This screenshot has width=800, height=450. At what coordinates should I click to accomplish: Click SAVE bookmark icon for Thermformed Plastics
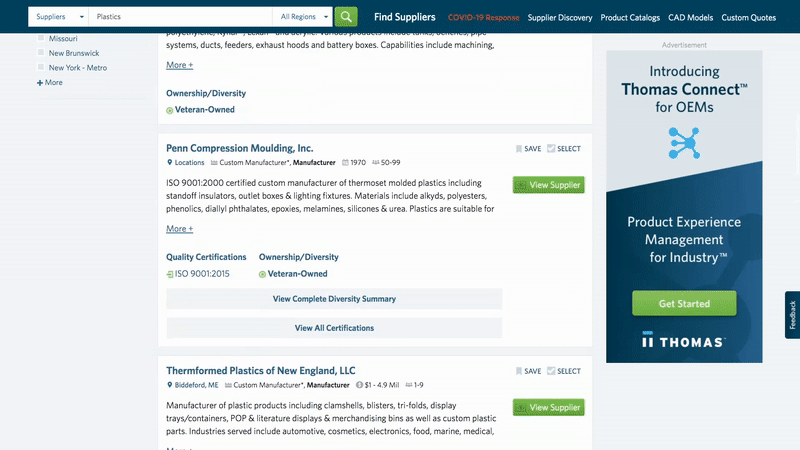pos(519,371)
